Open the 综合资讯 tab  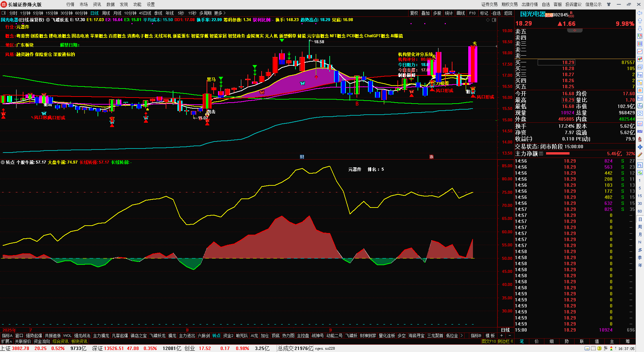(60, 341)
